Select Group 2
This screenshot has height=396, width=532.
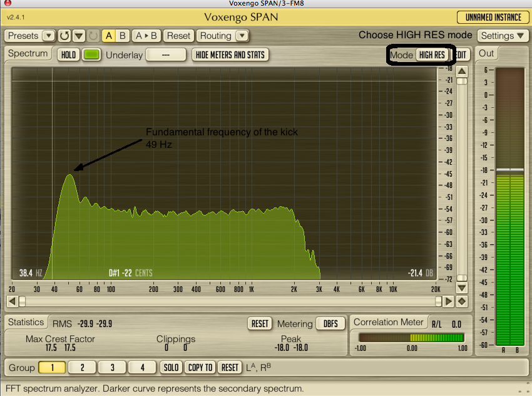(x=82, y=367)
